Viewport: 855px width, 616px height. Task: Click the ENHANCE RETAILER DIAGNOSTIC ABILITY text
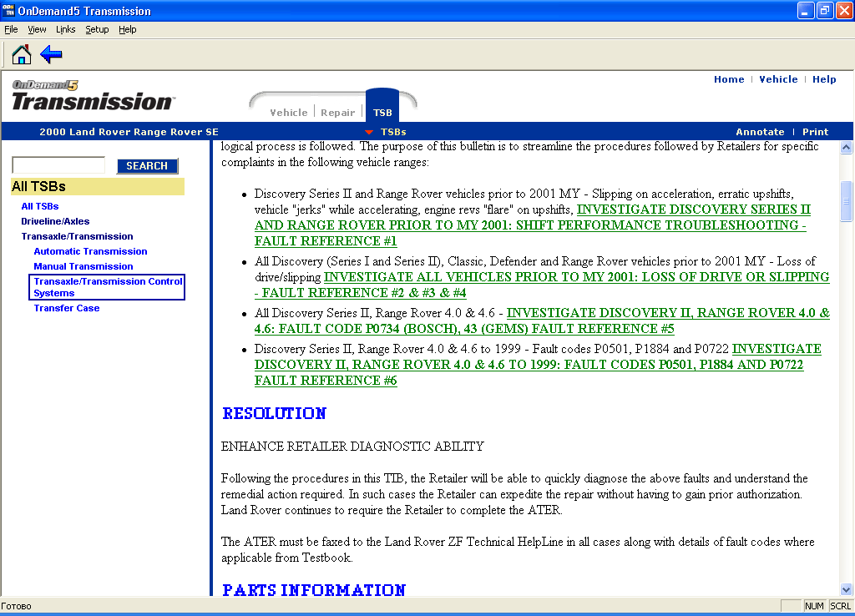352,447
